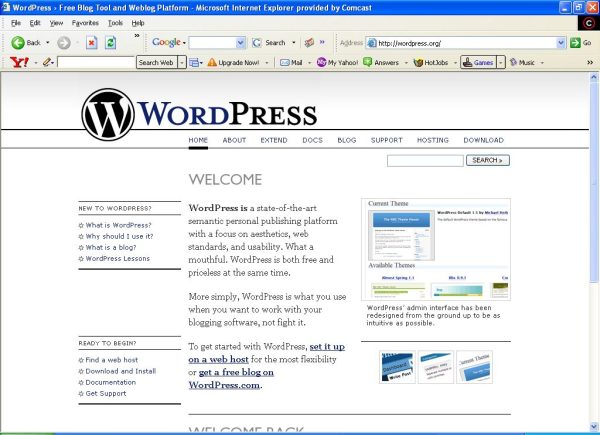Open the View menu
Viewport: 600px width, 435px height.
pos(56,23)
